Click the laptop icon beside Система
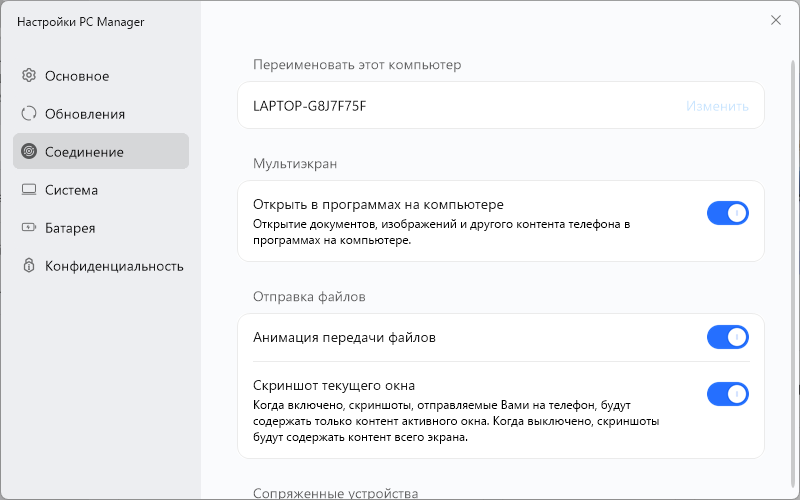 29,190
